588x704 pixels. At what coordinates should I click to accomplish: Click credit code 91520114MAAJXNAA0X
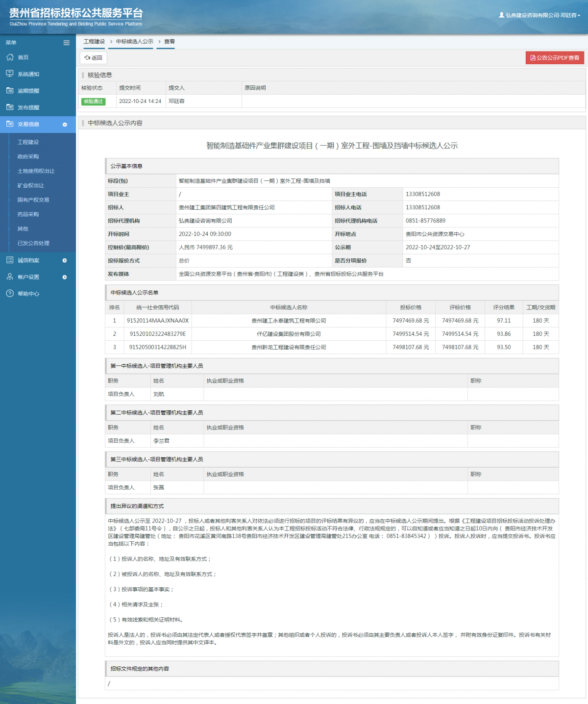pos(158,321)
